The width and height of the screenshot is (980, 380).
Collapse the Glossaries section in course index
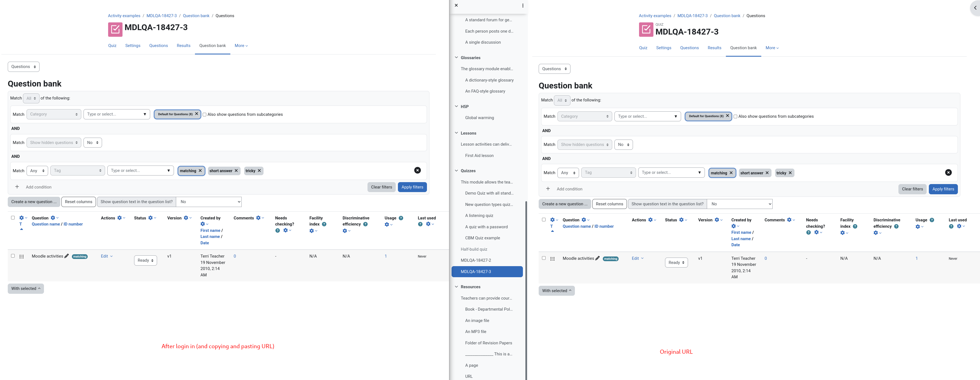coord(457,57)
